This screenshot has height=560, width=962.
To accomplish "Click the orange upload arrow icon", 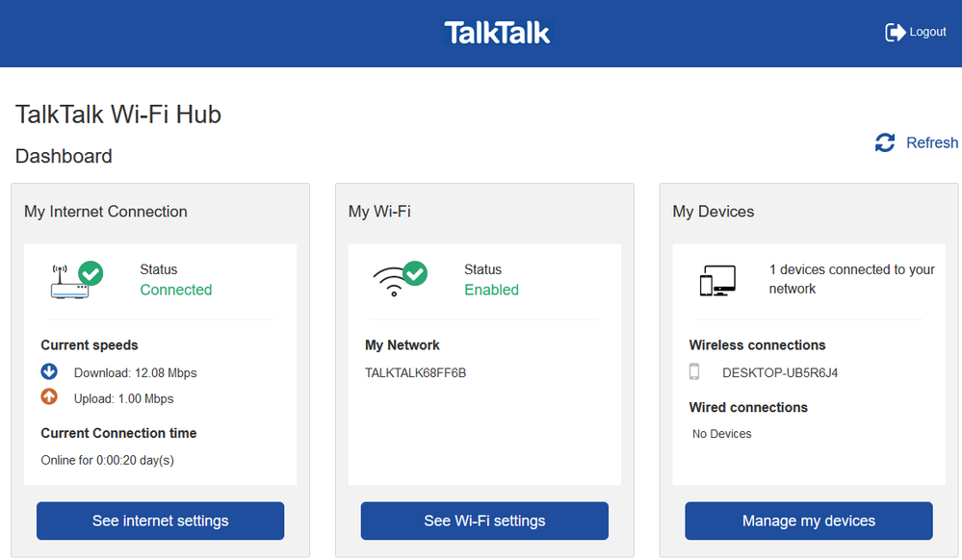I will (49, 397).
